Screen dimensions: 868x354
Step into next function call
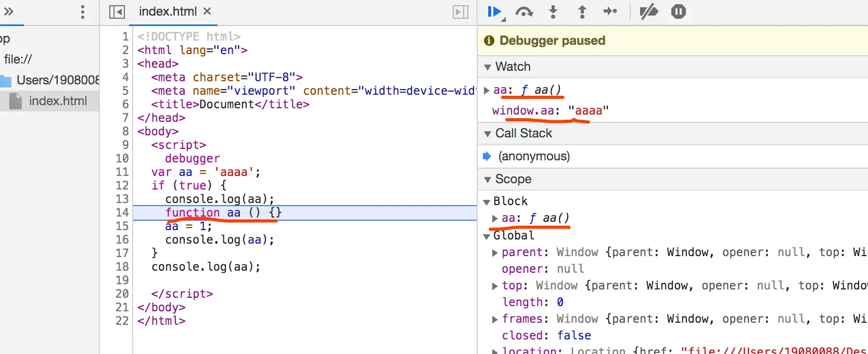click(553, 11)
